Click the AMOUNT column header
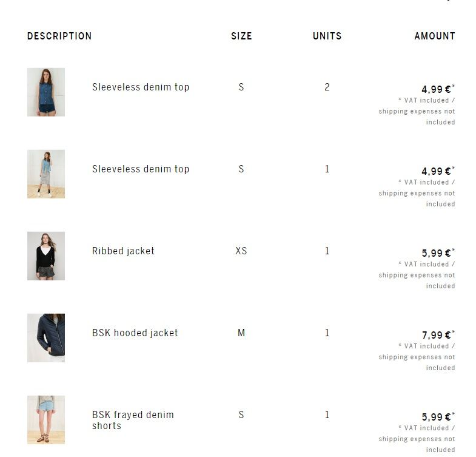Viewport: 476px width, 457px height. (435, 36)
